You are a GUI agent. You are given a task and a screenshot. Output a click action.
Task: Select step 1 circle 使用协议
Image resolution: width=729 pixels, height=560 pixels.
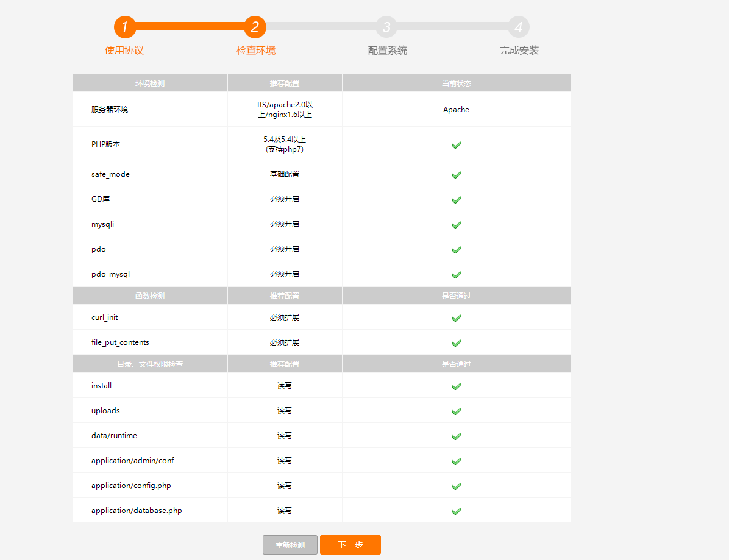(124, 27)
